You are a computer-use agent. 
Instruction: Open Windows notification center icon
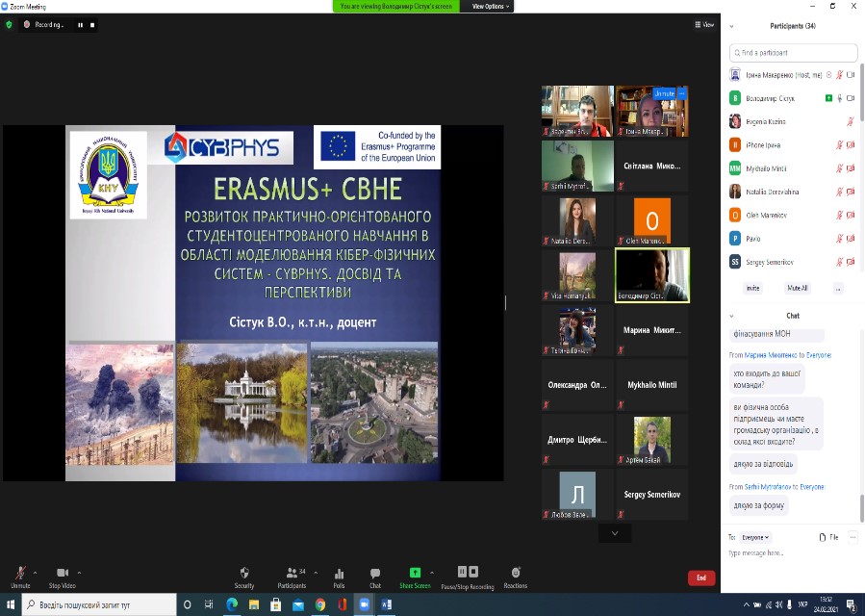(852, 605)
